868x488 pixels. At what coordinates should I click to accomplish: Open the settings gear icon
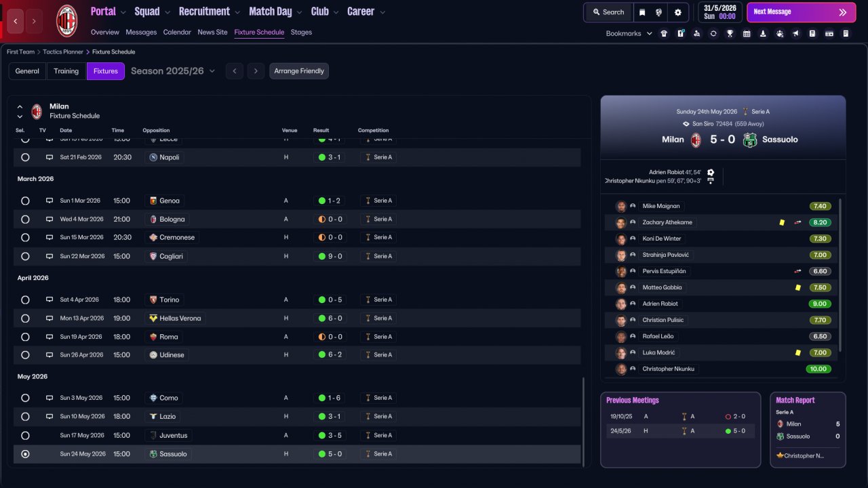pos(678,12)
